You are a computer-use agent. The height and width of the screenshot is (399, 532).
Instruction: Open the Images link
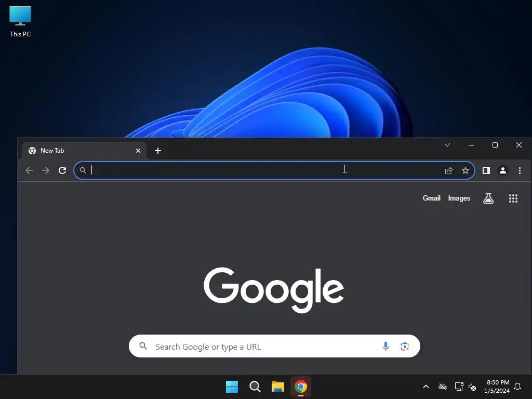[x=459, y=198]
